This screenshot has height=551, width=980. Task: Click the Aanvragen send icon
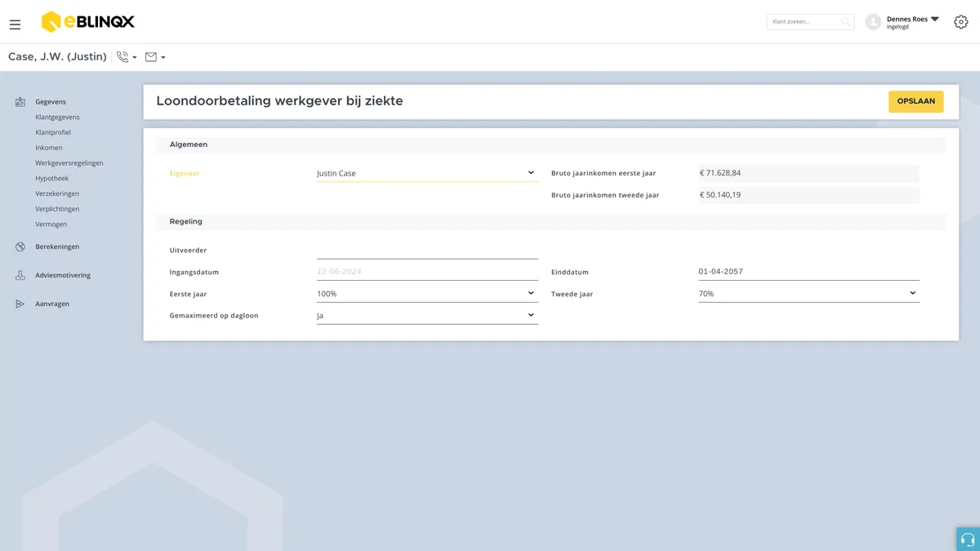pos(20,304)
